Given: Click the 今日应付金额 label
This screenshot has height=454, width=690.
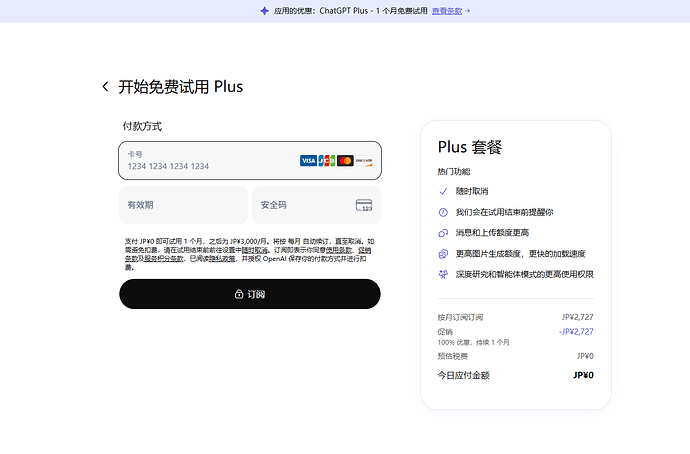Looking at the screenshot, I should click(463, 375).
